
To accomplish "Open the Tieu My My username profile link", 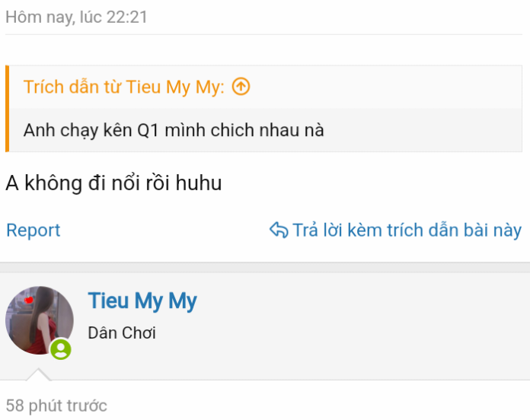I will (142, 301).
